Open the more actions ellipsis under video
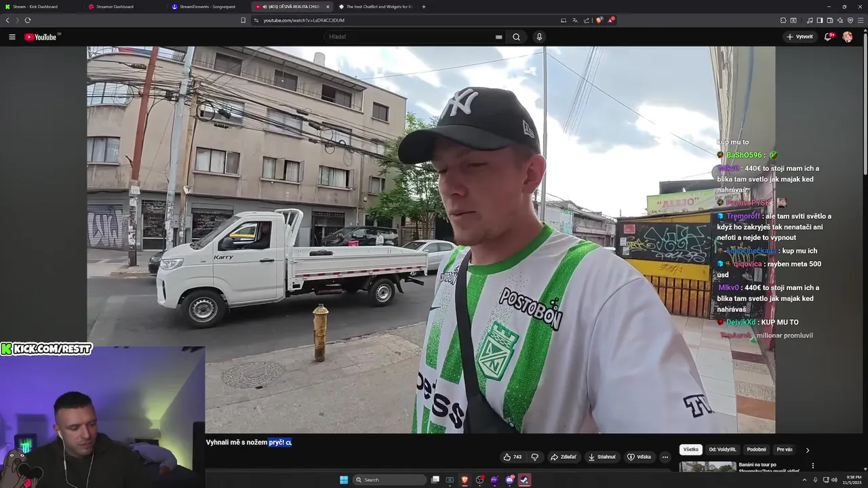This screenshot has width=868, height=488. 665,457
